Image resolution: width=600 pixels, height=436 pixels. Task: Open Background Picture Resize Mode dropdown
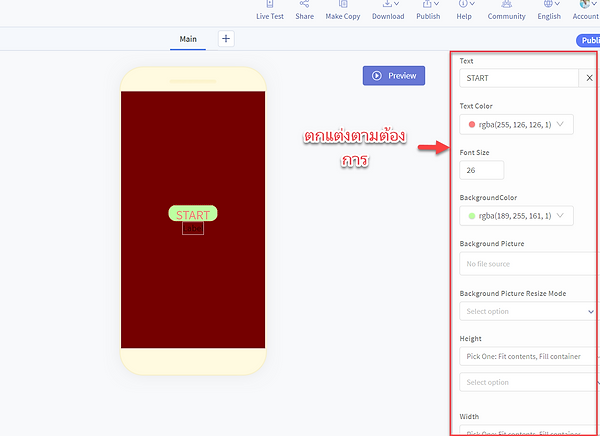tap(528, 311)
